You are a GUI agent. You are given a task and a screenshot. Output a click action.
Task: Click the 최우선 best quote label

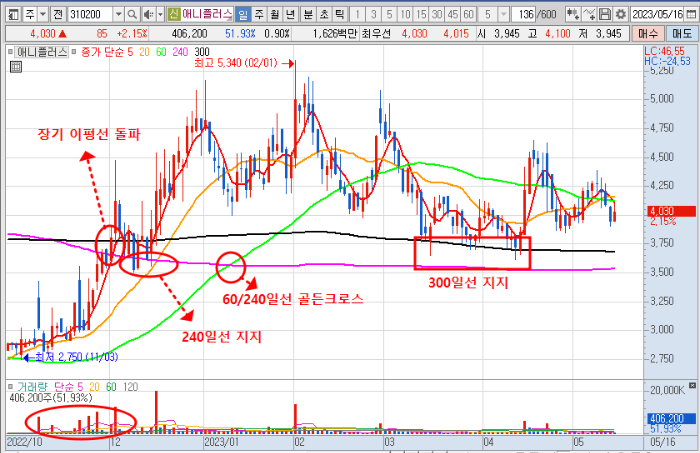click(376, 33)
